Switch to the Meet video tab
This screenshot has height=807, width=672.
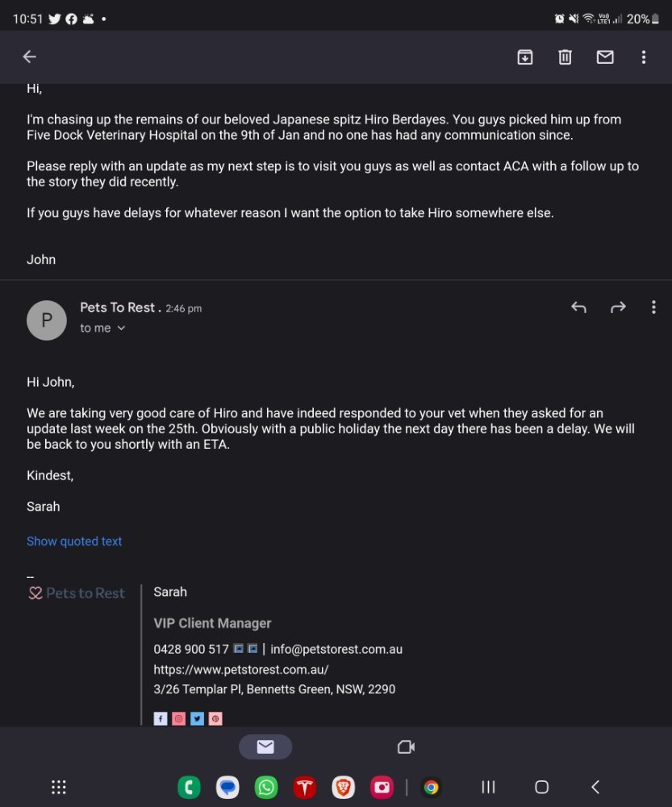pos(406,746)
